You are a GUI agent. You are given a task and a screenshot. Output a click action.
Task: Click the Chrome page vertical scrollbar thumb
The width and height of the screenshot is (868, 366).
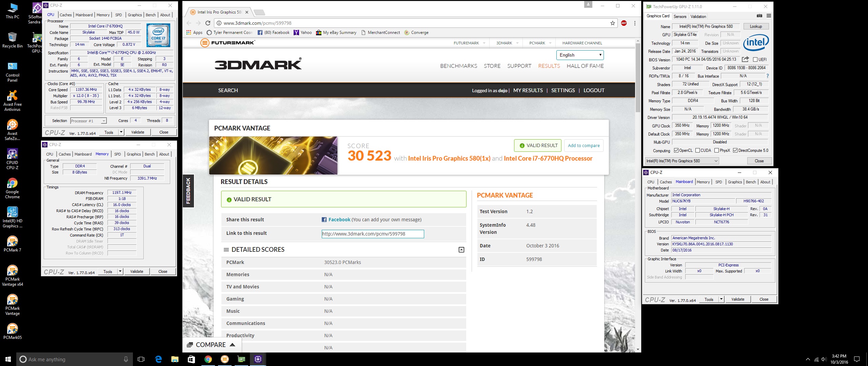[x=637, y=78]
